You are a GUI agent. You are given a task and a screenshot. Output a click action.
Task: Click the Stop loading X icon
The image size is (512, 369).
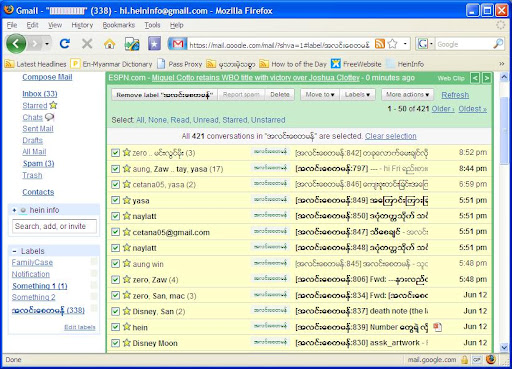[87, 44]
